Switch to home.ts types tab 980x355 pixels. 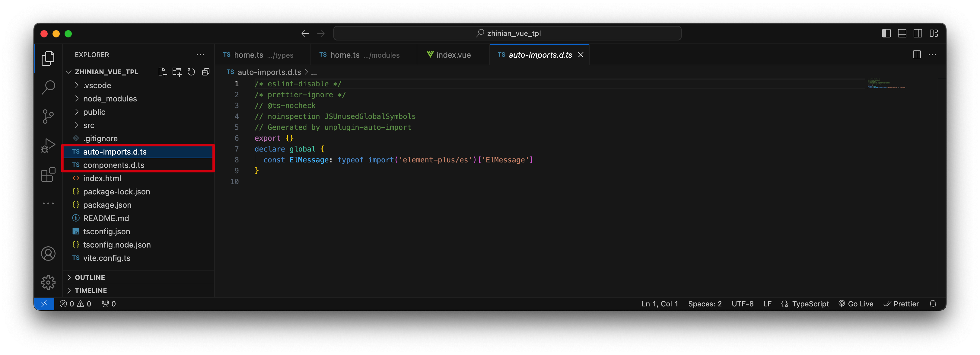point(262,55)
